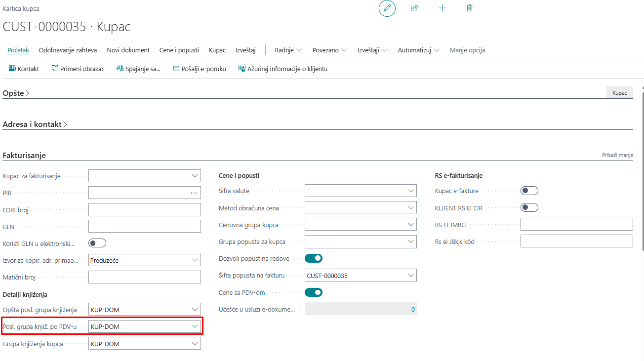This screenshot has height=361, width=644.
Task: Click Pošalji e-poruku toolbar action
Action: pyautogui.click(x=200, y=69)
